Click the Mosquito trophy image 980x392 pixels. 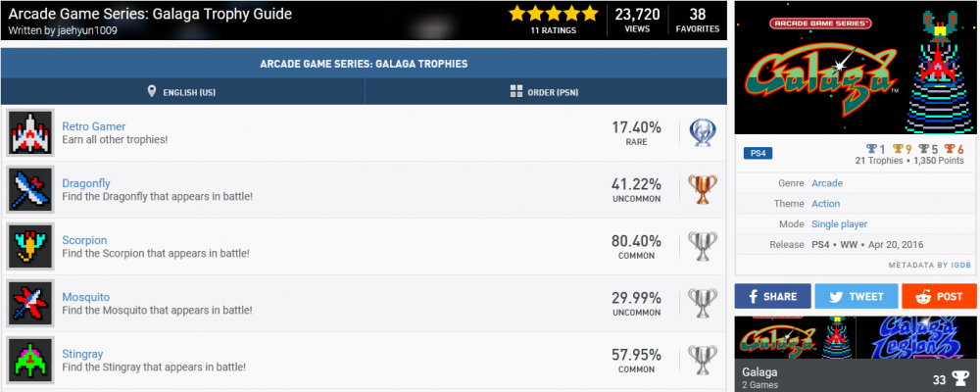pyautogui.click(x=30, y=303)
